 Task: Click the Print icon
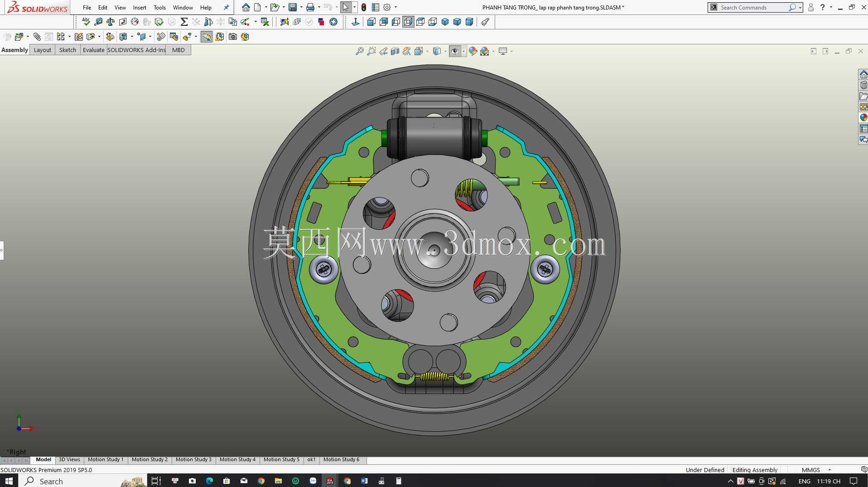pyautogui.click(x=310, y=7)
